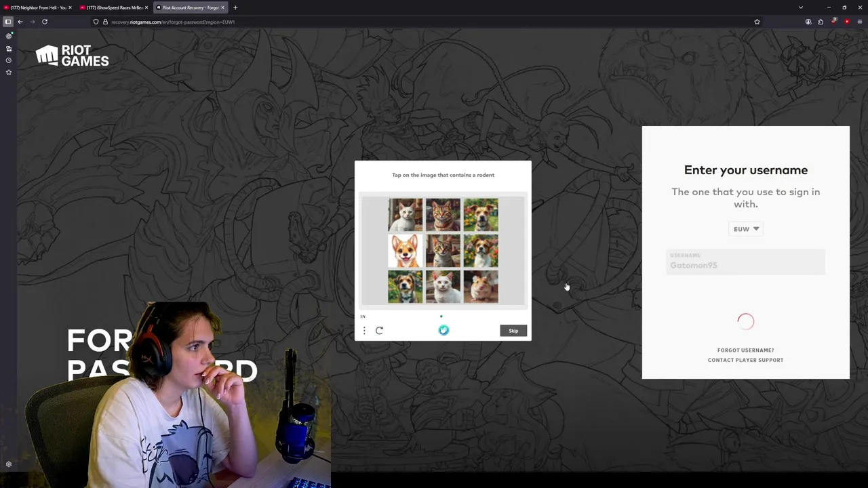Viewport: 868px width, 488px height.
Task: Open the sidebar settings gear icon
Action: 9,464
